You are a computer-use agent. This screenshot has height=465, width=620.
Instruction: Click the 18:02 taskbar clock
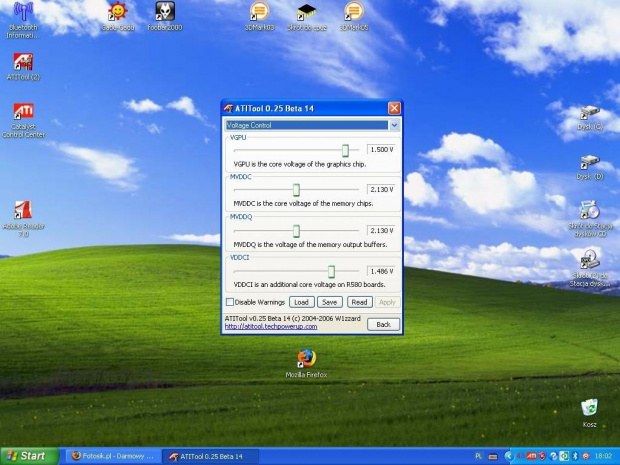coord(603,456)
